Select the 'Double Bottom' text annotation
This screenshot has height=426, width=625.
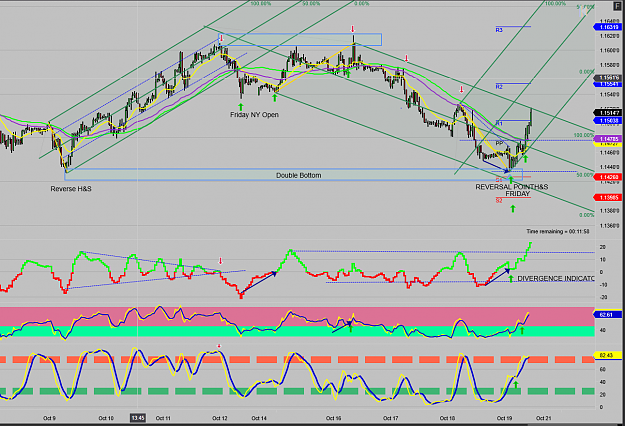[299, 175]
